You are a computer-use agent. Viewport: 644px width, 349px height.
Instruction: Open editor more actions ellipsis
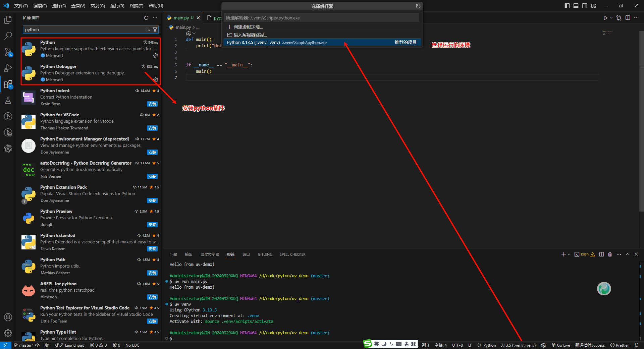(x=637, y=18)
